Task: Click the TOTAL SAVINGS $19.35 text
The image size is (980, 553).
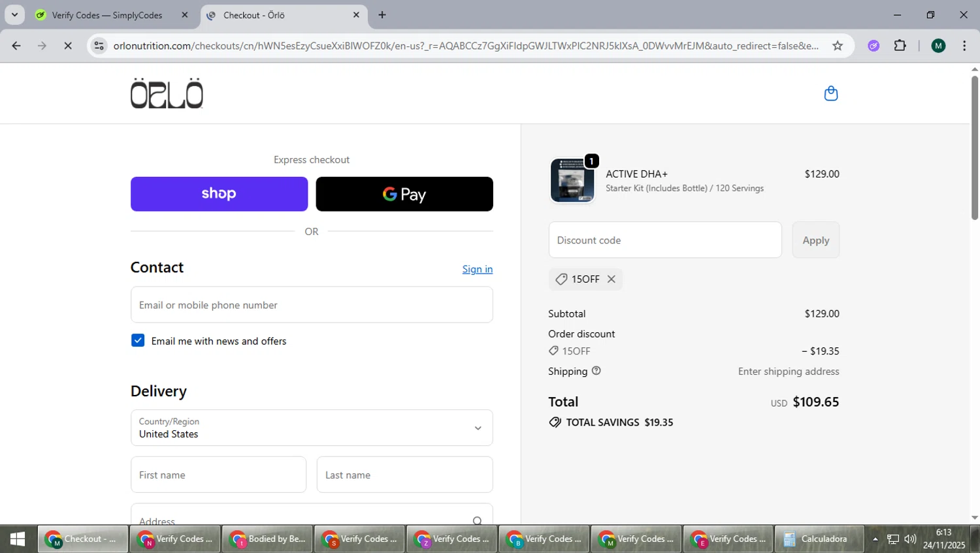Action: pos(619,422)
